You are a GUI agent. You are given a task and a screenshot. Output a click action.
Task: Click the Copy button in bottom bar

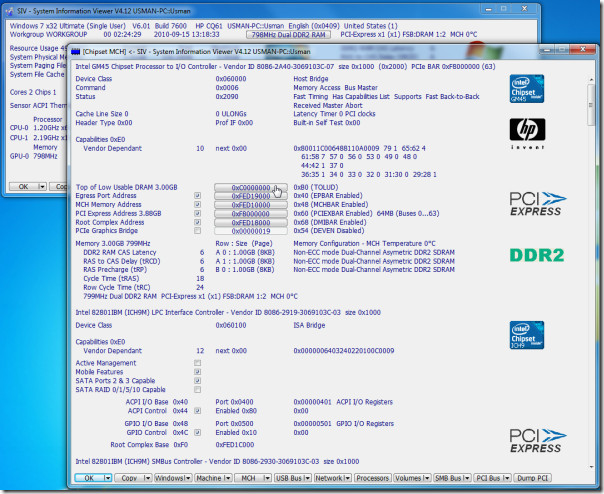tap(129, 478)
